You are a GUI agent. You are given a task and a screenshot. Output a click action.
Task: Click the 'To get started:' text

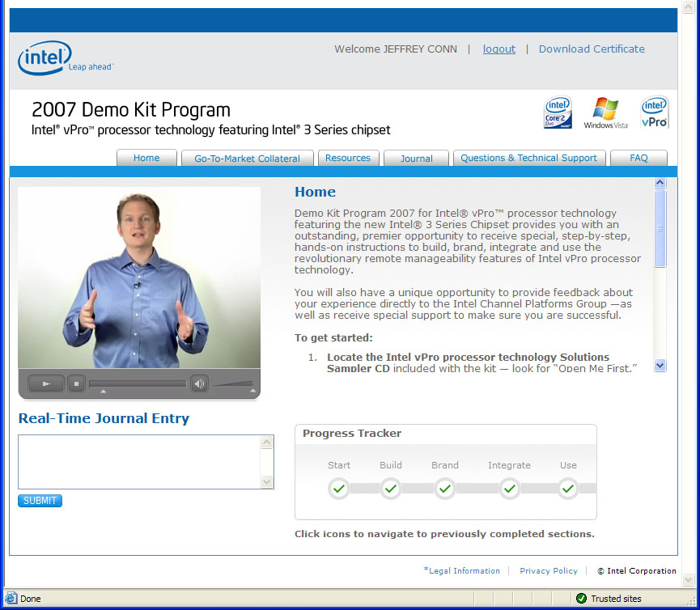tap(333, 338)
